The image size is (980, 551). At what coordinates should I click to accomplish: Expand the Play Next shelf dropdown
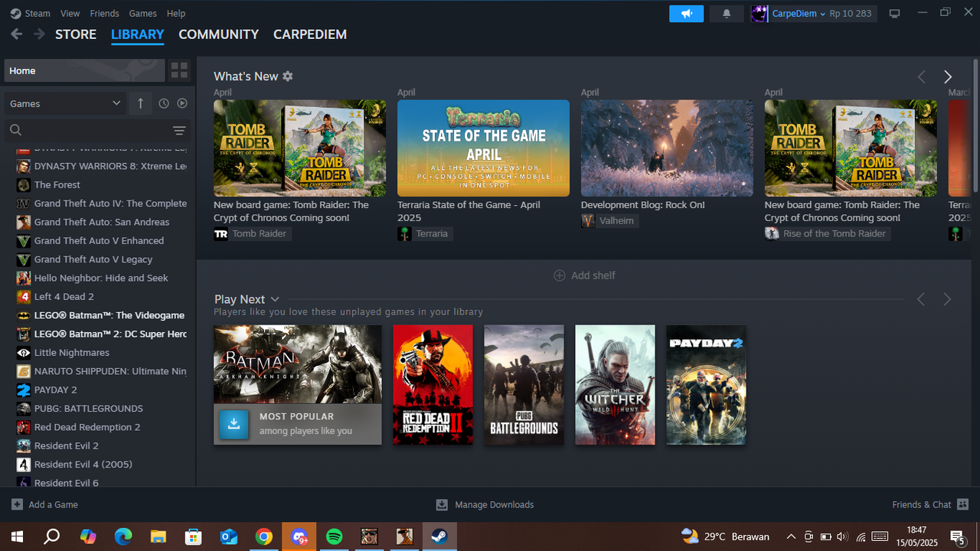click(x=275, y=299)
